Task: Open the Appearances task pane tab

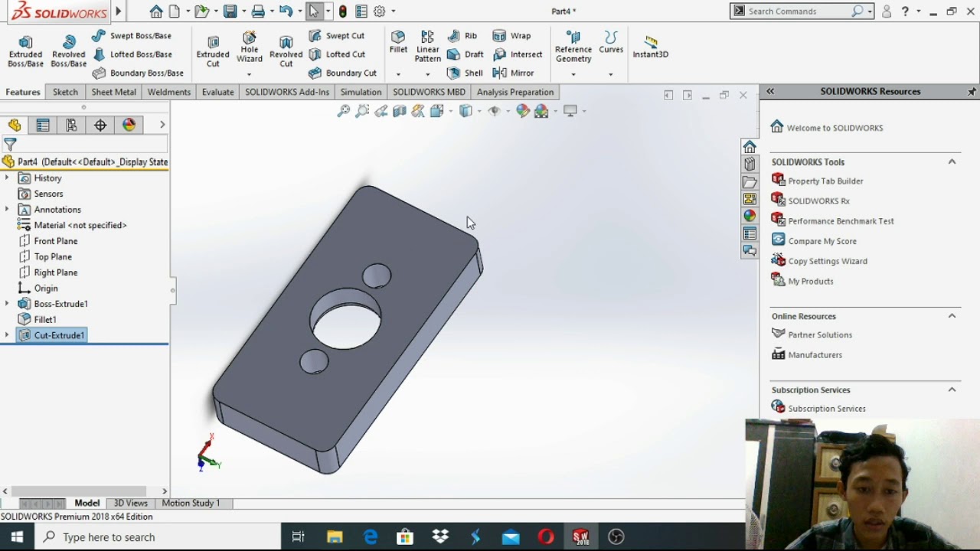Action: coord(750,217)
